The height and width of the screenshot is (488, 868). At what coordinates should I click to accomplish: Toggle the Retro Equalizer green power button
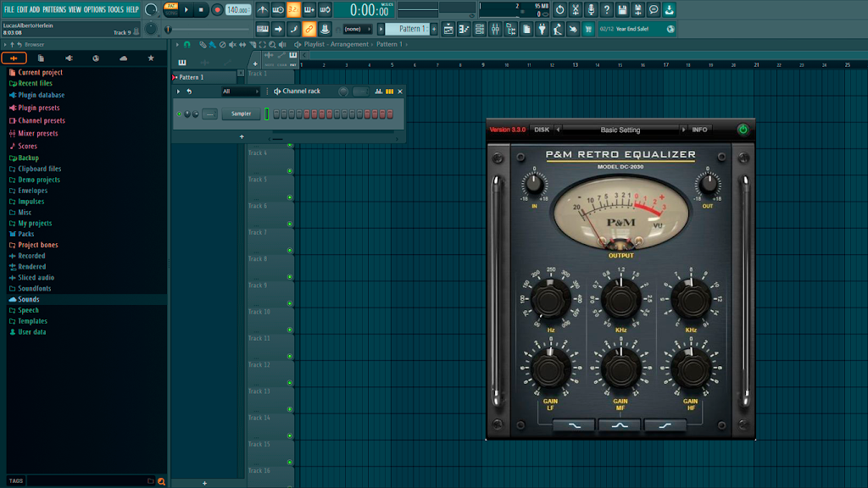[743, 130]
